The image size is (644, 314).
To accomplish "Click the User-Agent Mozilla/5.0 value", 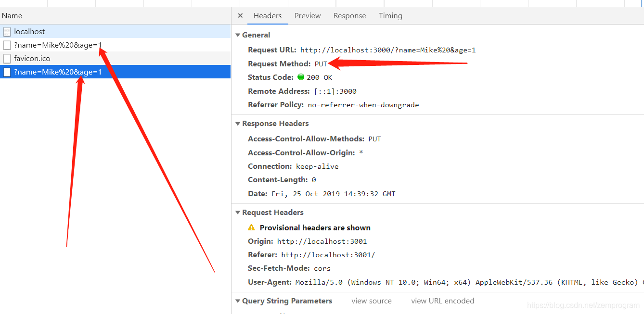I will tap(469, 282).
